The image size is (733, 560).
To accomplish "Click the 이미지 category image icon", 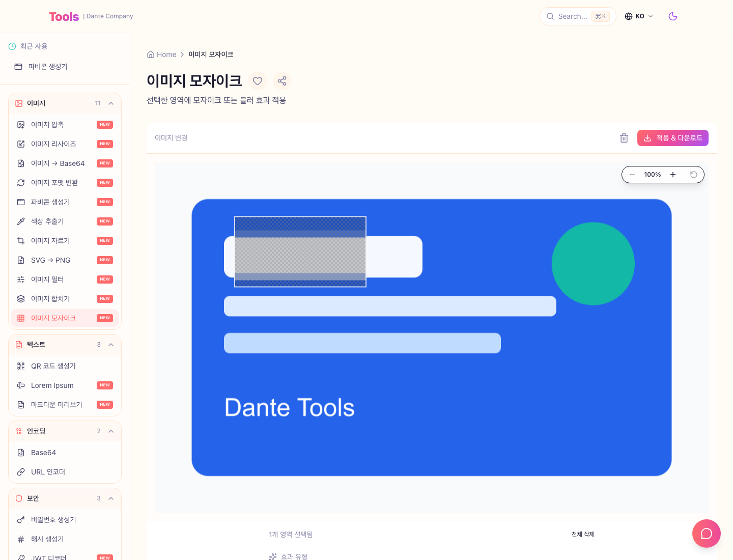I will coord(19,103).
